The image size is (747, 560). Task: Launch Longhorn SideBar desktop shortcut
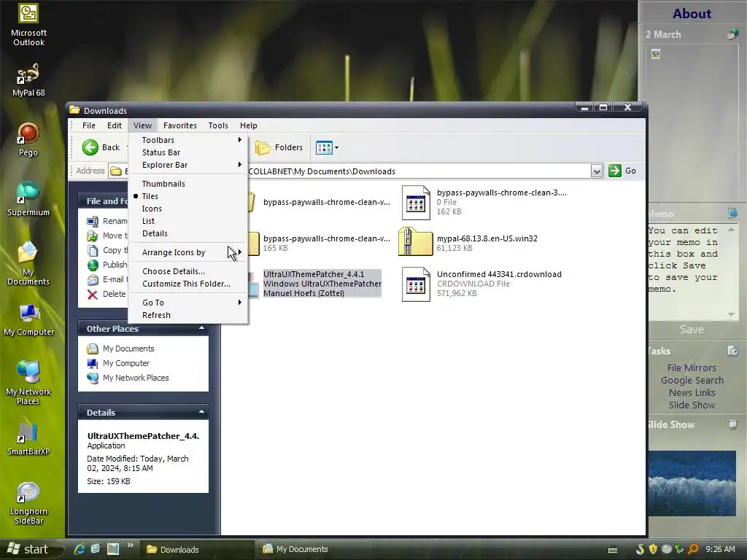pyautogui.click(x=28, y=503)
